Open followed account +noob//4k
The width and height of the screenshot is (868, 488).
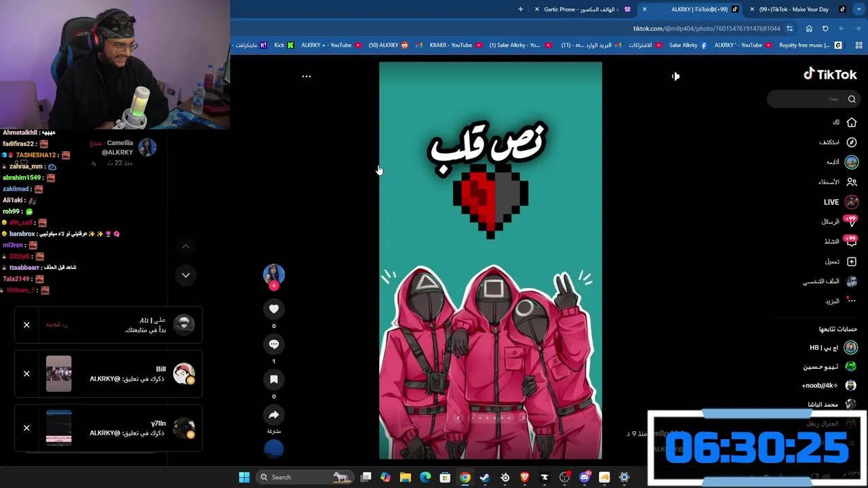click(829, 385)
